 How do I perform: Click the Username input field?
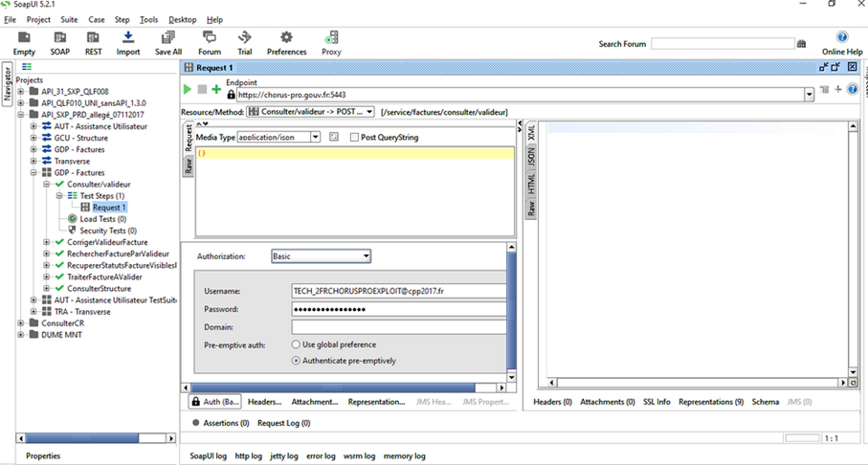399,291
